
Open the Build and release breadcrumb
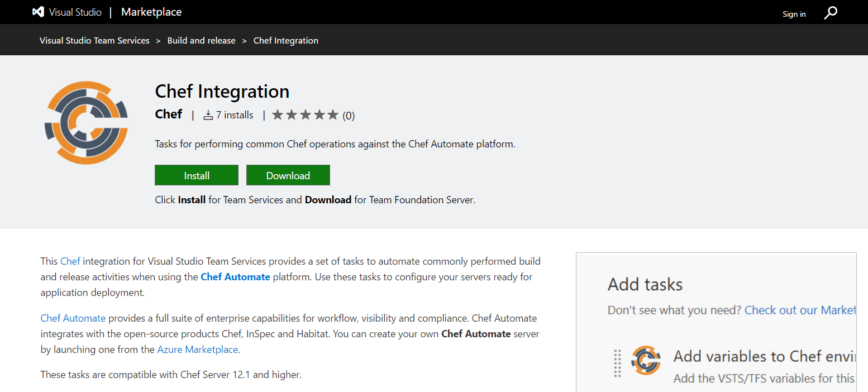coord(201,40)
